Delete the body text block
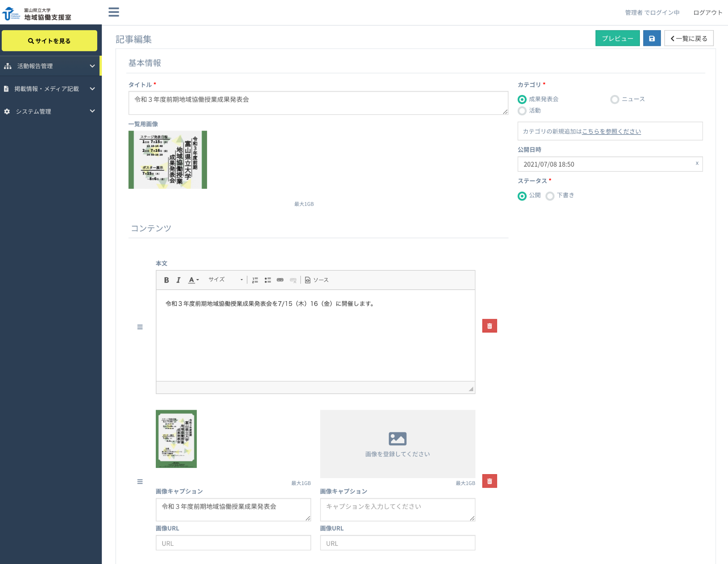The height and width of the screenshot is (564, 728). tap(489, 326)
